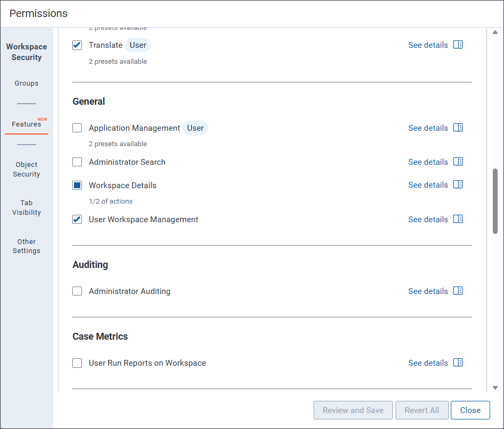Open details panel icon for Workspace Details
The image size is (504, 429).
pos(458,184)
